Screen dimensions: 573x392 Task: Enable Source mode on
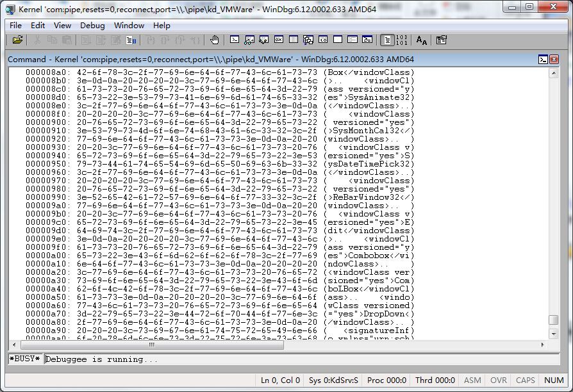386,40
